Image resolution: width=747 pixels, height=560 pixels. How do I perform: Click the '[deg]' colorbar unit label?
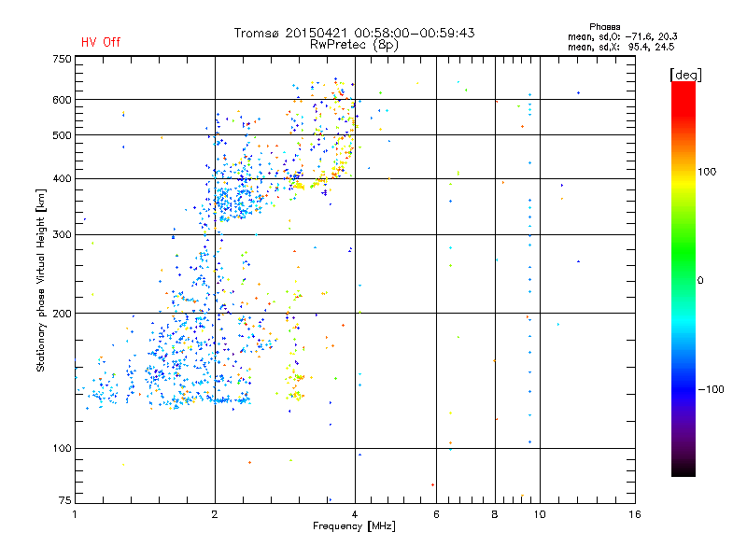pyautogui.click(x=685, y=75)
